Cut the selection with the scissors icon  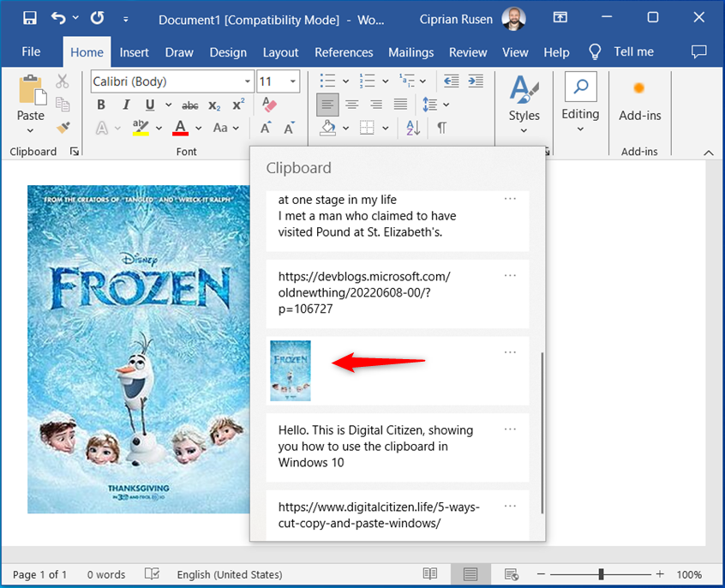coord(63,81)
